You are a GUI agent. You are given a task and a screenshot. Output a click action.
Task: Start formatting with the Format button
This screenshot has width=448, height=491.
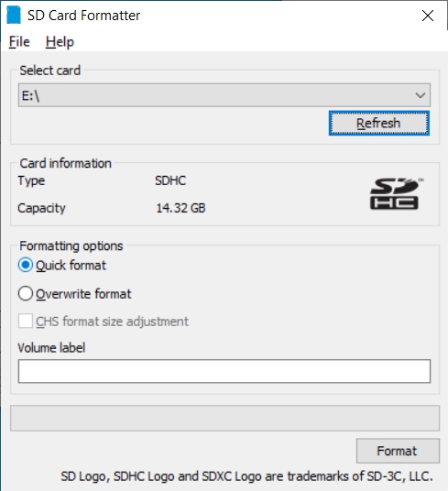pos(398,451)
